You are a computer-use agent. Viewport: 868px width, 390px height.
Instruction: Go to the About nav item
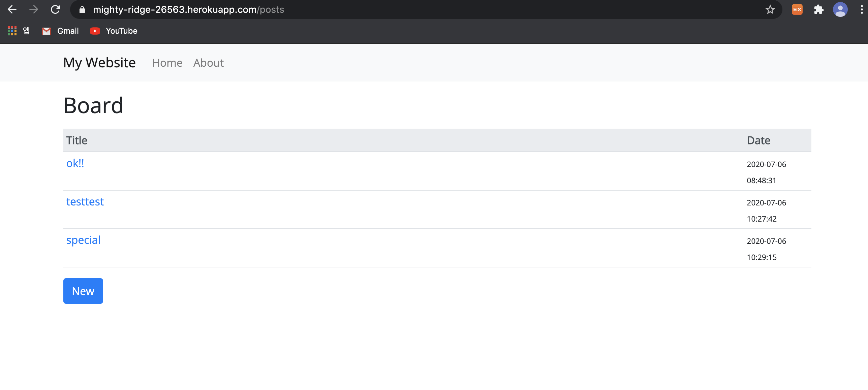208,63
